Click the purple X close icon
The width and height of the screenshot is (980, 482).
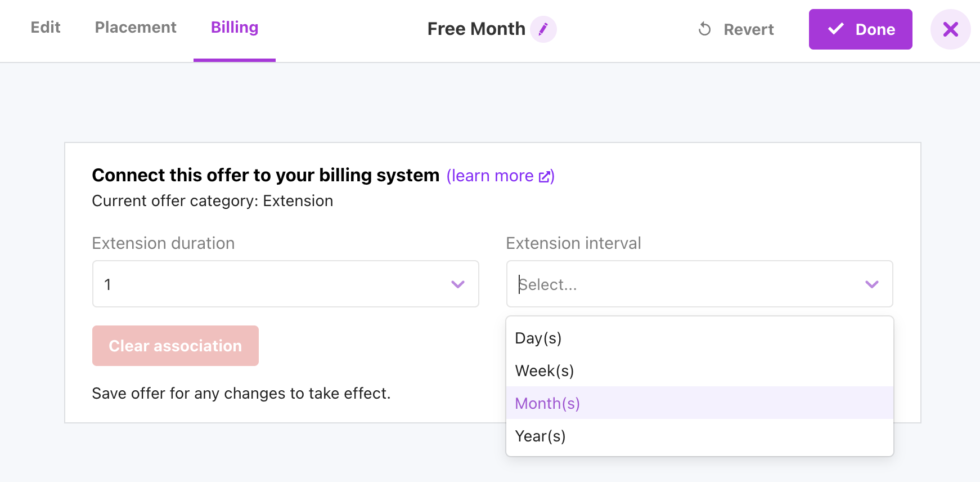[950, 29]
